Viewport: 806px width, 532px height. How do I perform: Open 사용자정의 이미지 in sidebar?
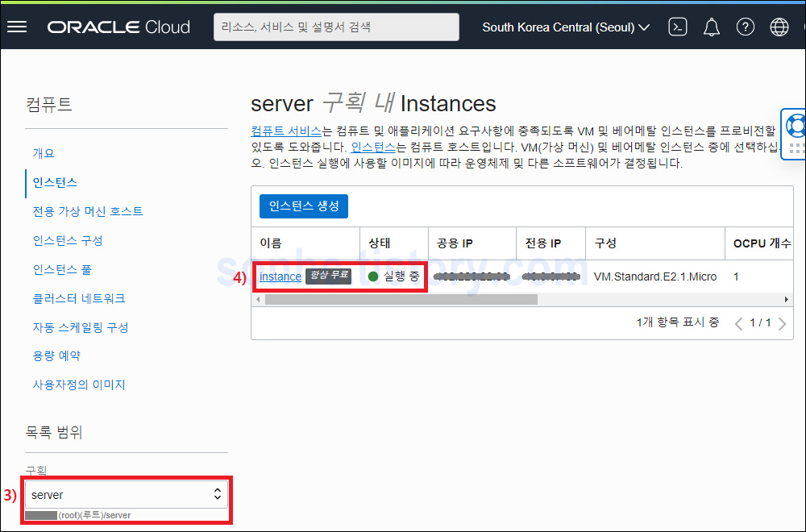pos(79,384)
